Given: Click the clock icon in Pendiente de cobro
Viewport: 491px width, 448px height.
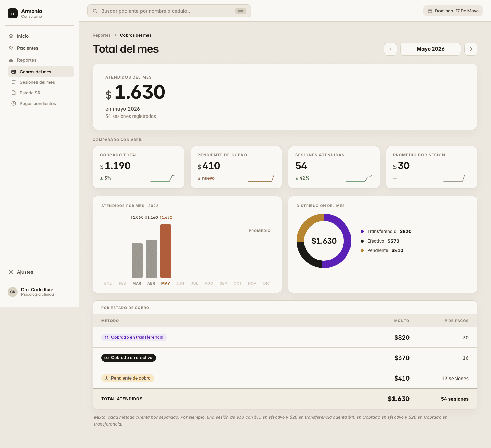Looking at the screenshot, I should (107, 378).
